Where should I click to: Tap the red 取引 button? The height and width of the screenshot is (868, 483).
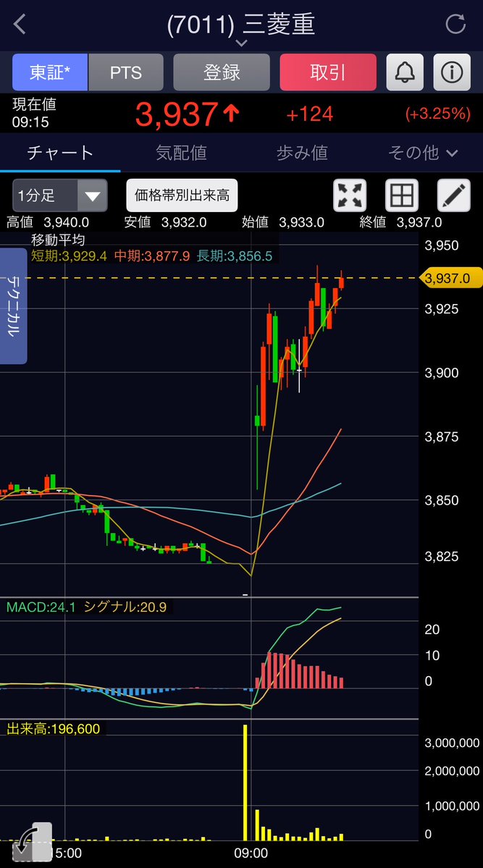(x=328, y=72)
